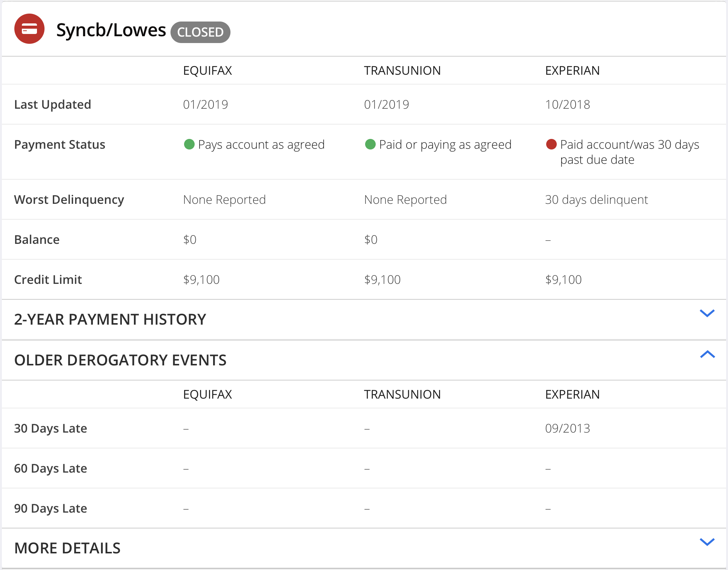Click the red credit card account icon
The image size is (728, 570).
29,29
